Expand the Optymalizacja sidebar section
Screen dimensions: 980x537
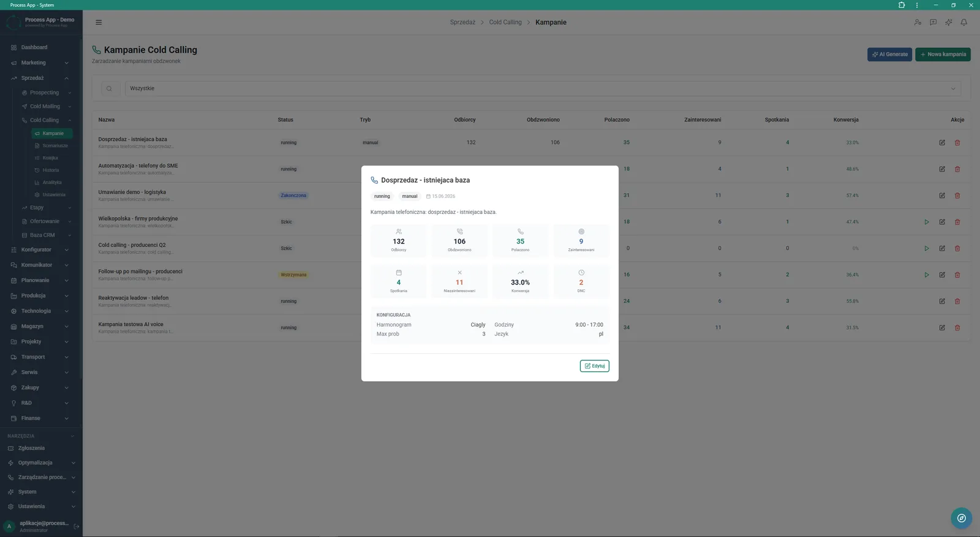point(40,463)
